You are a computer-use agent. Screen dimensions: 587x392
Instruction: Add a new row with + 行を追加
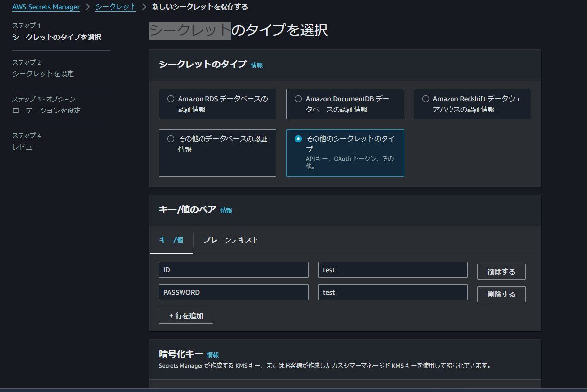pos(186,316)
